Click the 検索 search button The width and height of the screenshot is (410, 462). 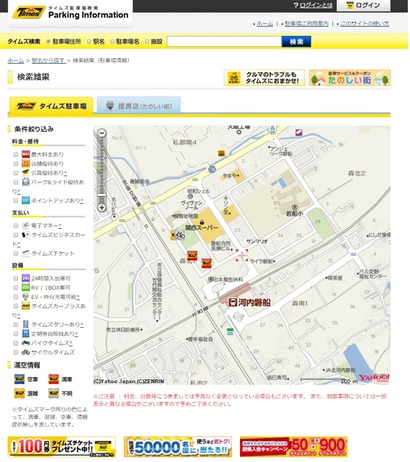[x=296, y=42]
